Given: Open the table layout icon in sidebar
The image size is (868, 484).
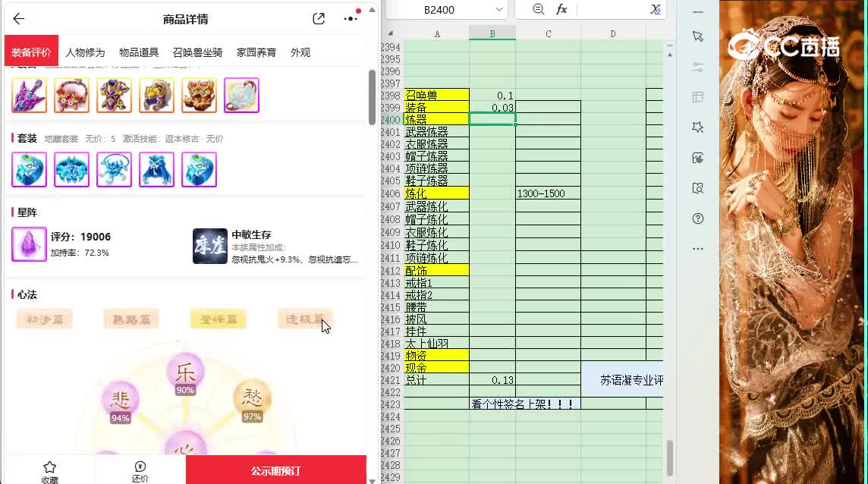Looking at the screenshot, I should (x=697, y=97).
